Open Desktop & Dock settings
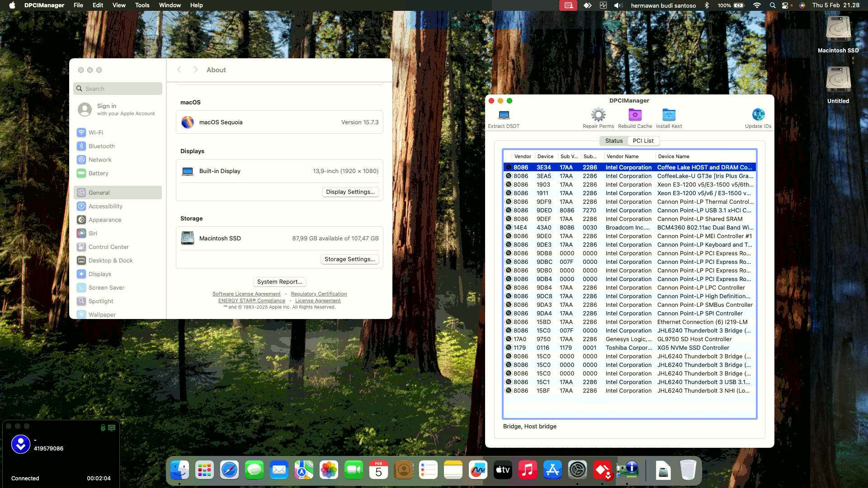Viewport: 868px width, 488px height. tap(118, 261)
